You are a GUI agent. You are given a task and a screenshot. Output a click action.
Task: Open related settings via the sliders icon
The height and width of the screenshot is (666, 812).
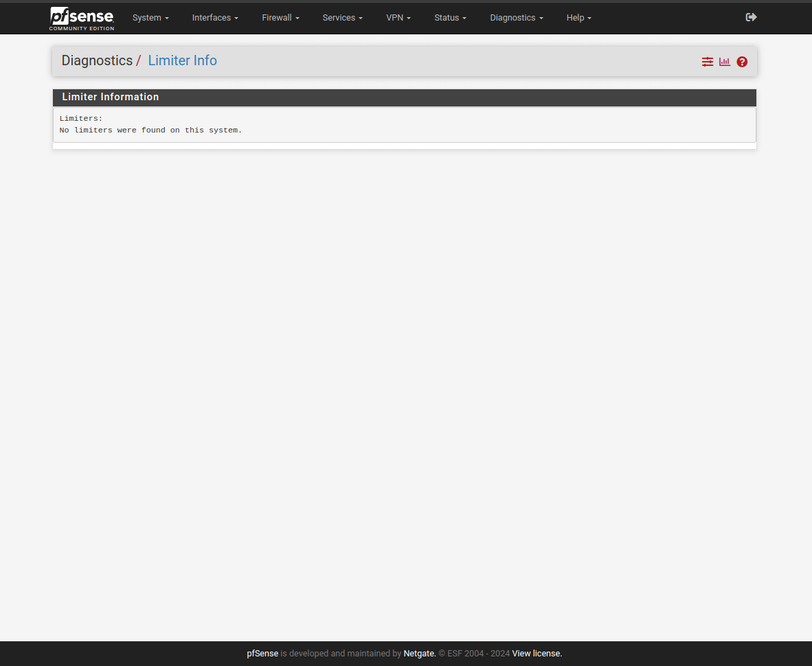(x=707, y=62)
